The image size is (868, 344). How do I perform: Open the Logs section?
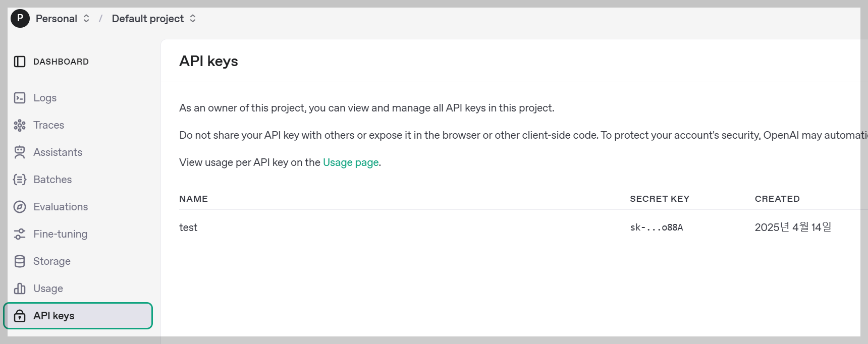pos(45,98)
